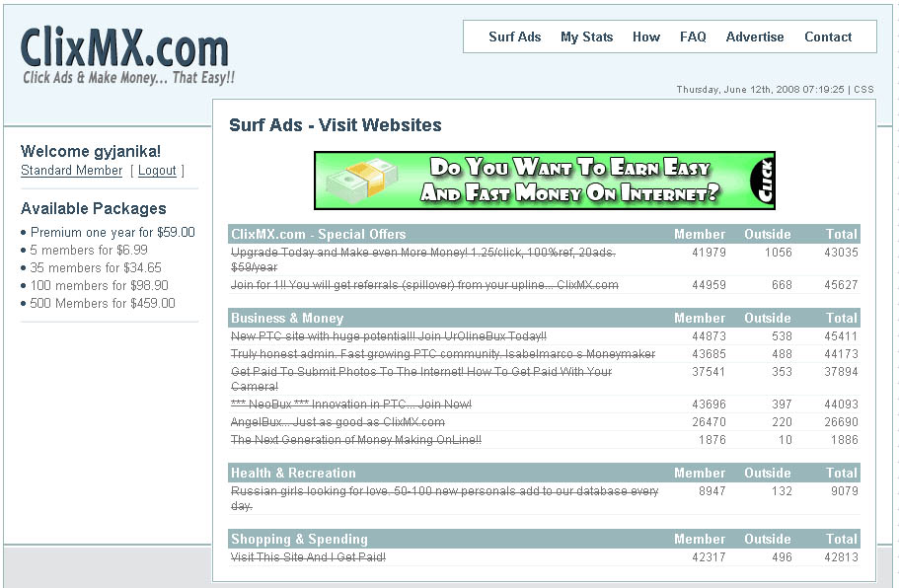Click the ClixMX.com - Special Offers header
Image resolution: width=899 pixels, height=588 pixels.
pyautogui.click(x=318, y=234)
